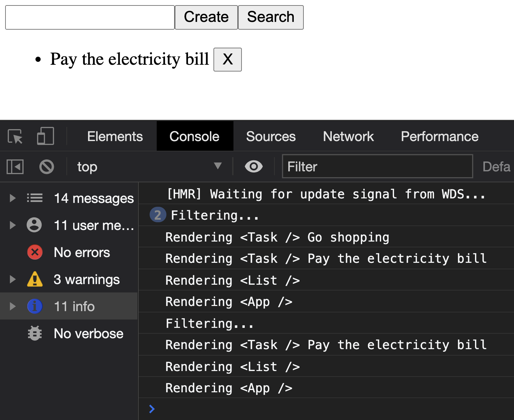
Task: Expand the 14 messages group
Action: pyautogui.click(x=13, y=198)
